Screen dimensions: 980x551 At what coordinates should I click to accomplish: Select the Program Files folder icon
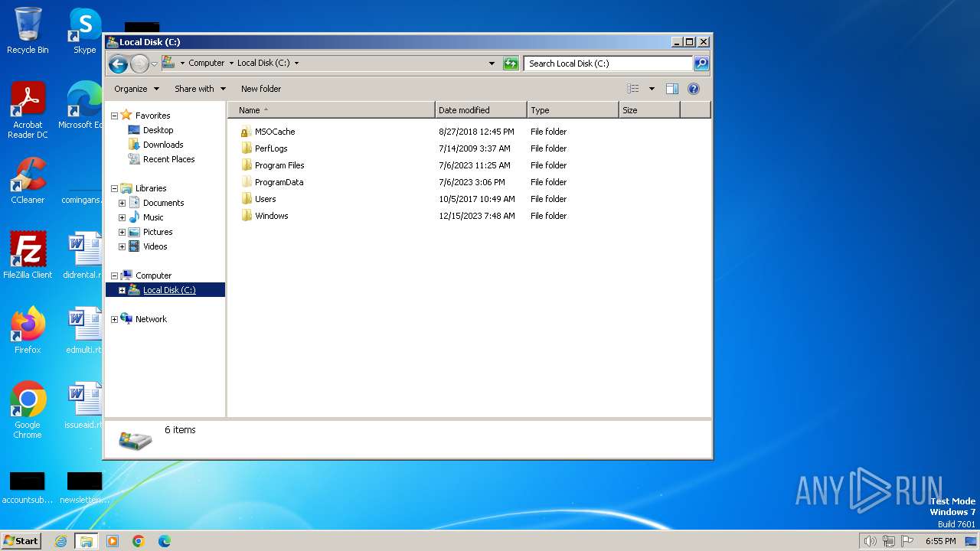pyautogui.click(x=246, y=165)
